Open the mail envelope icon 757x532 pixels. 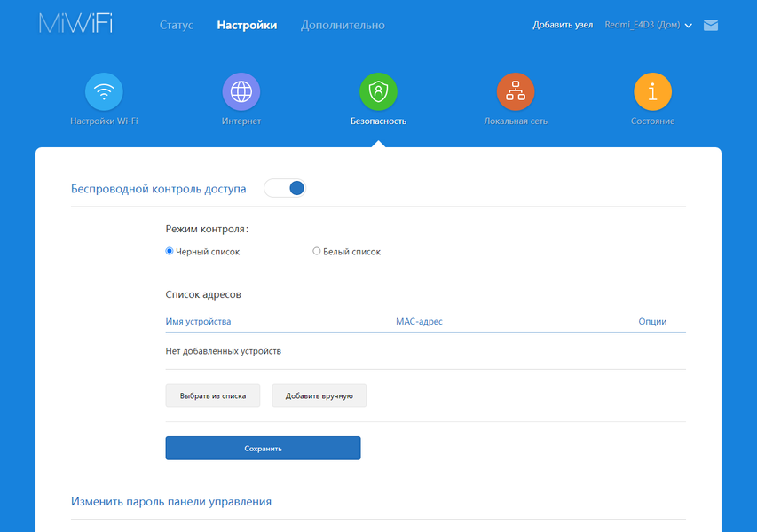click(x=711, y=25)
